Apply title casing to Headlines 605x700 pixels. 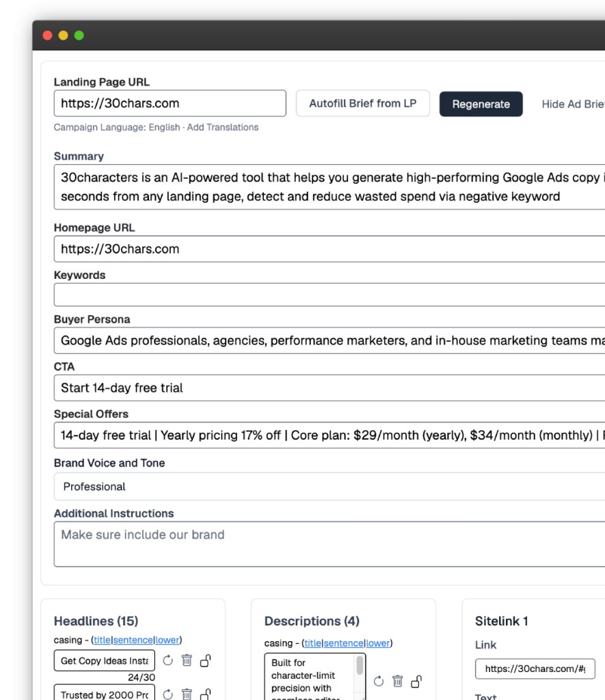102,641
